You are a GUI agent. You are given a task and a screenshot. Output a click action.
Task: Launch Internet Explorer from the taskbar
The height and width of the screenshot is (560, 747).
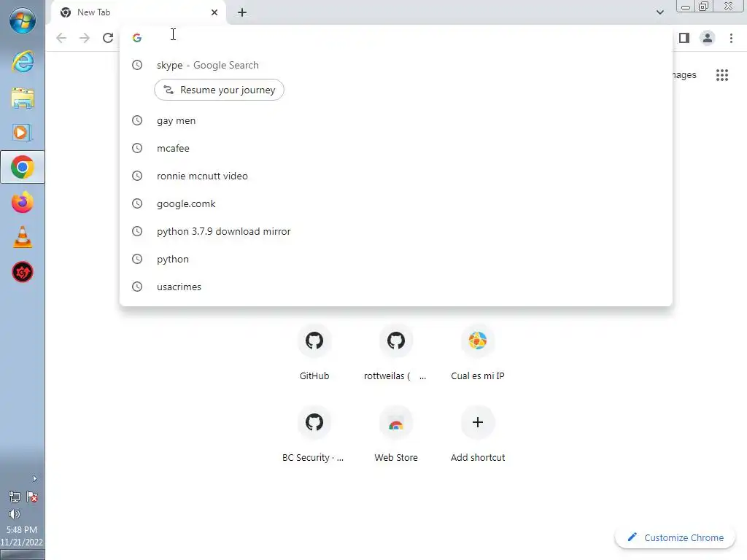pyautogui.click(x=23, y=62)
